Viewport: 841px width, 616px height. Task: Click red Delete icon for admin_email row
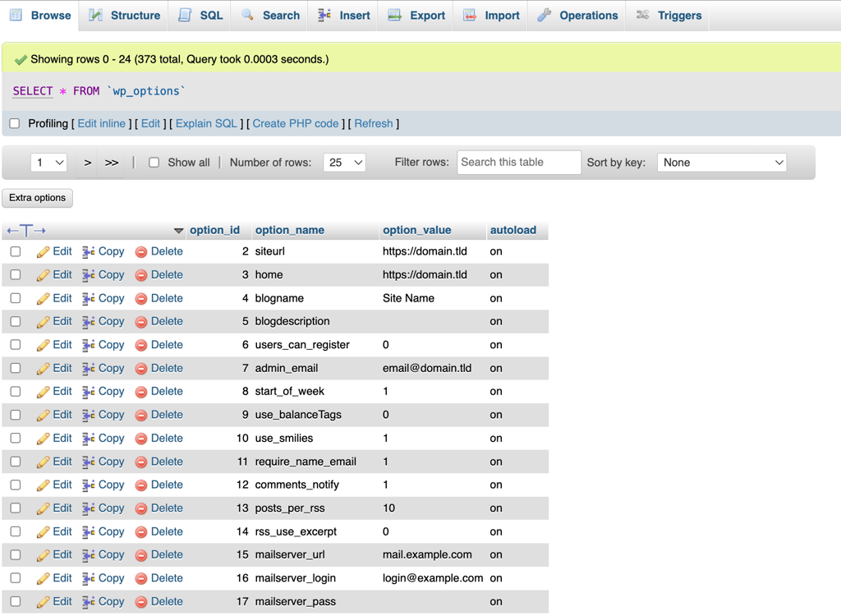141,369
